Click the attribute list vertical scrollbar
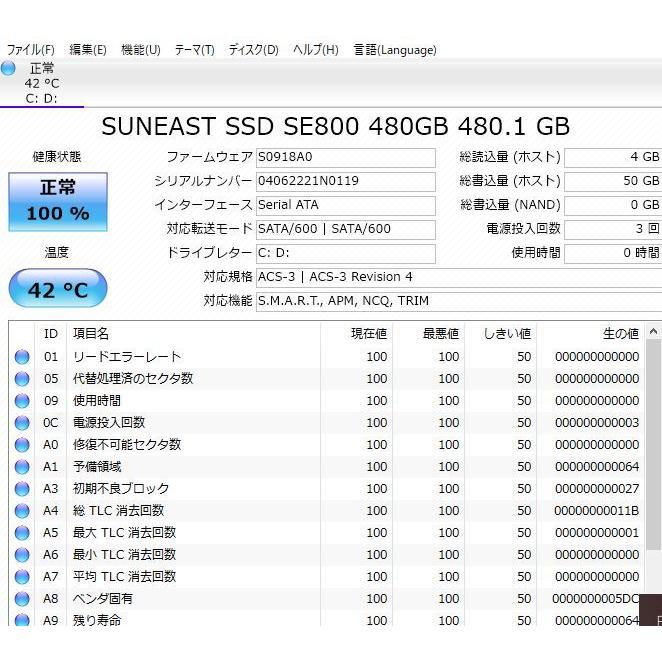Image resolution: width=662 pixels, height=662 pixels. [x=653, y=450]
